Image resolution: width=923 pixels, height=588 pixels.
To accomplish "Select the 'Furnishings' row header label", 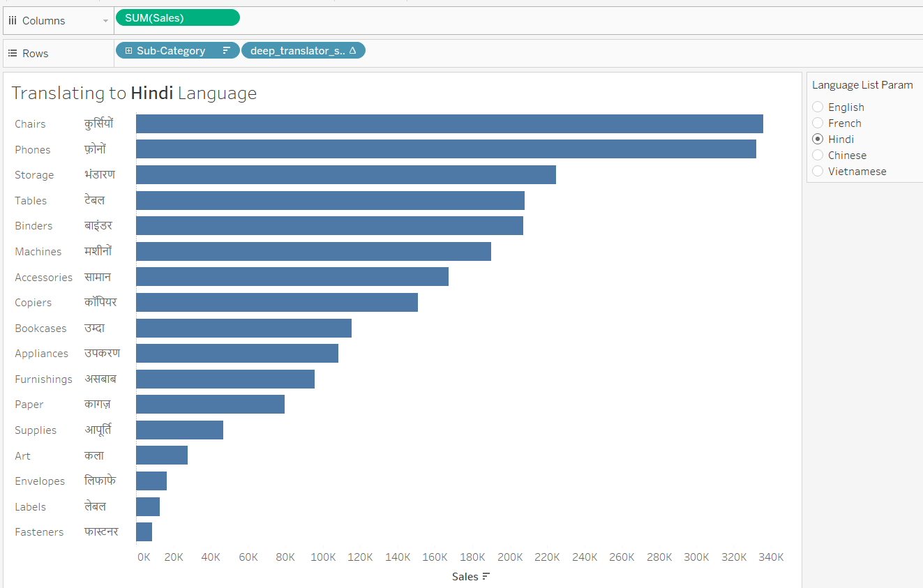I will click(x=43, y=379).
